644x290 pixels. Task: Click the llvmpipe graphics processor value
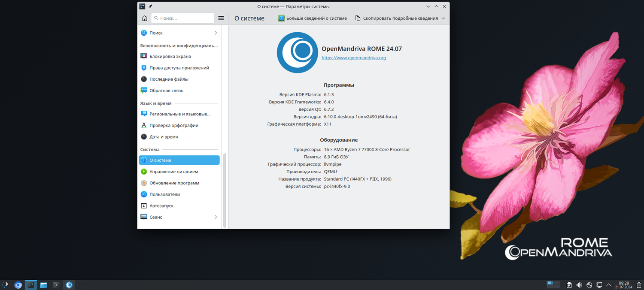coord(333,164)
